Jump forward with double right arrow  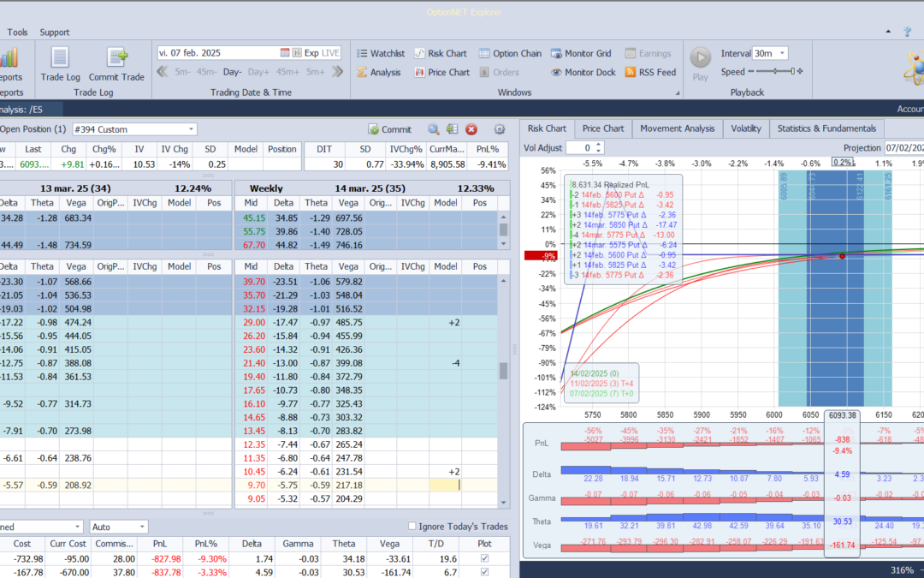pos(337,72)
